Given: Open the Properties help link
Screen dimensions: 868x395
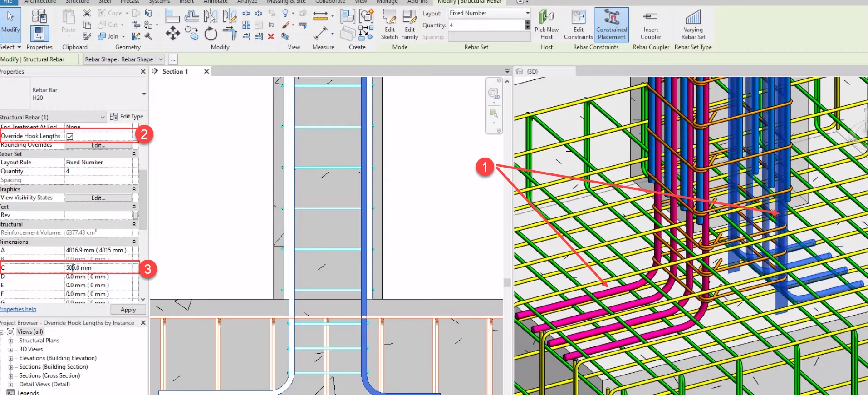Looking at the screenshot, I should point(18,309).
